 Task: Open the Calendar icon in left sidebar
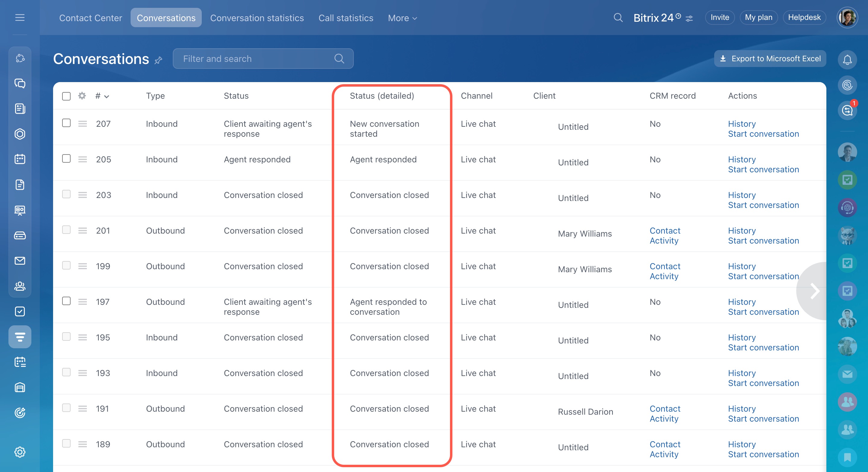(x=20, y=159)
